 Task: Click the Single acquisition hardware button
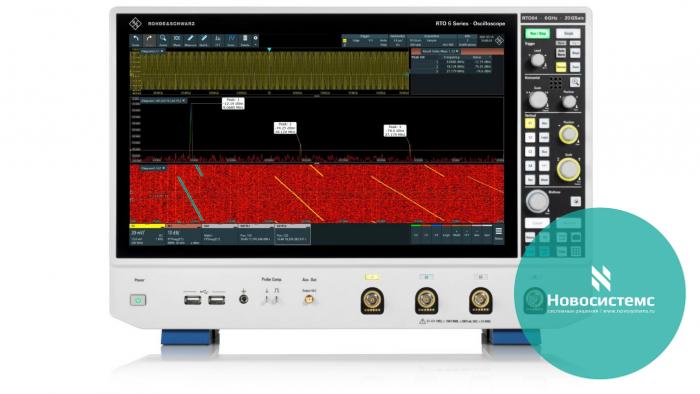click(x=568, y=33)
